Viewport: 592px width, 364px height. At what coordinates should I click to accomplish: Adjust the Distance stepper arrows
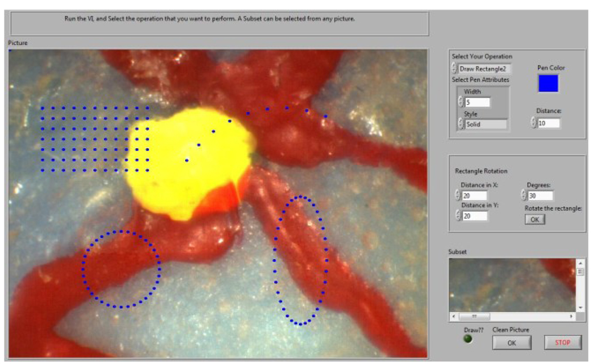coord(533,123)
